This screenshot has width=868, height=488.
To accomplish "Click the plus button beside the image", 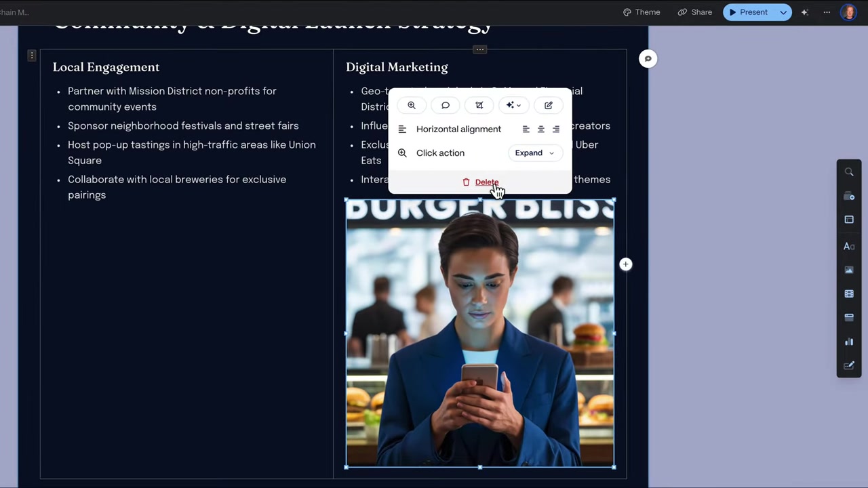I will point(625,264).
